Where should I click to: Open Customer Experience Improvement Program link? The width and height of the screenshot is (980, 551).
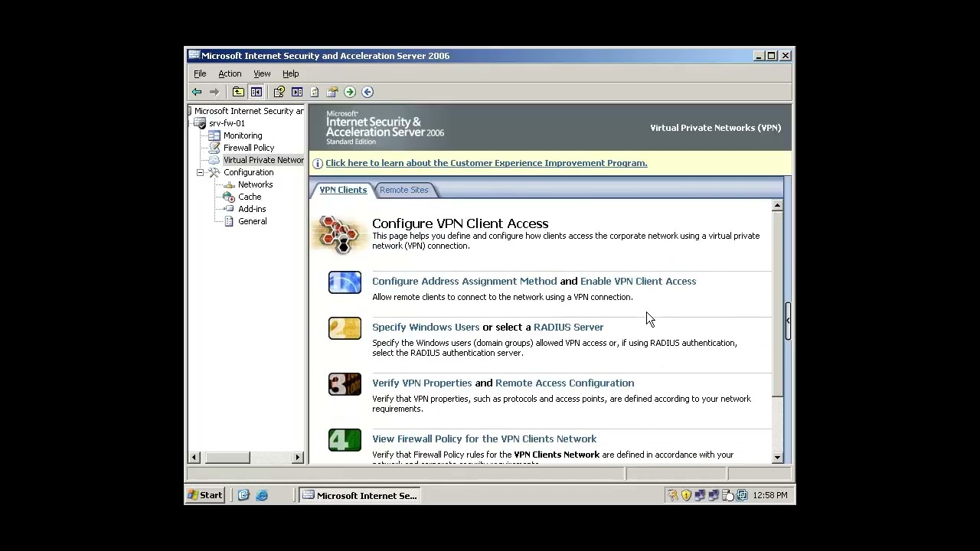point(486,163)
